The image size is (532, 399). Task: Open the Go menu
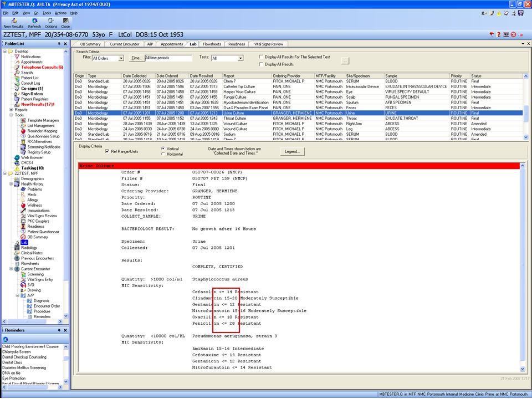coord(36,13)
